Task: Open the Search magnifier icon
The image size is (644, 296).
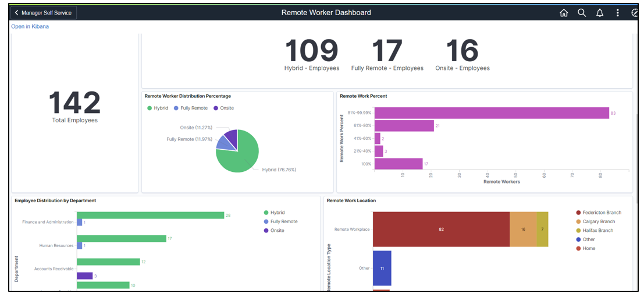Action: [x=582, y=13]
